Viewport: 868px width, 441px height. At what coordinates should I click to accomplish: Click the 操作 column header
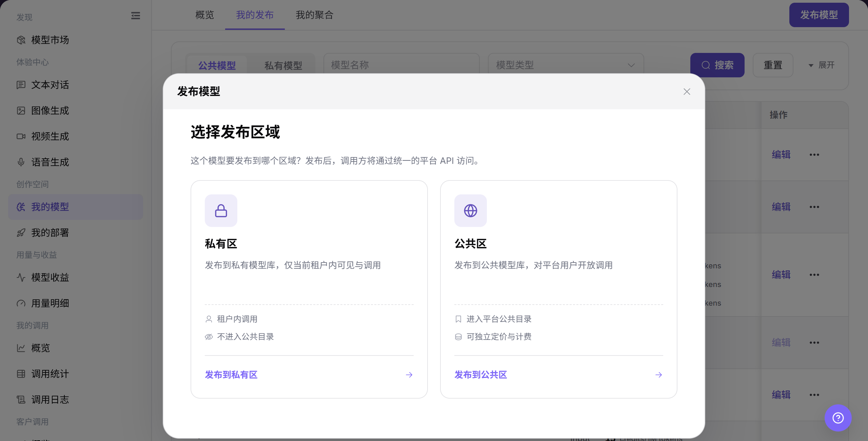click(x=778, y=115)
